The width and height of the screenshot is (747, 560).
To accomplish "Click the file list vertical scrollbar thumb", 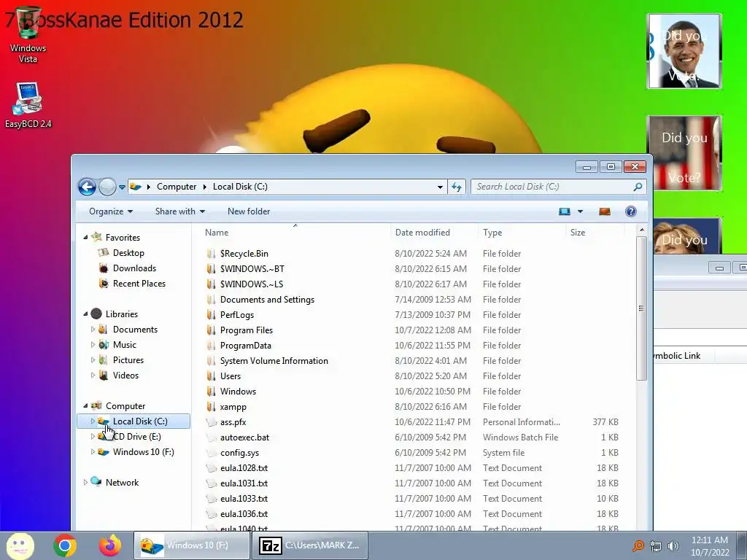I will [641, 308].
